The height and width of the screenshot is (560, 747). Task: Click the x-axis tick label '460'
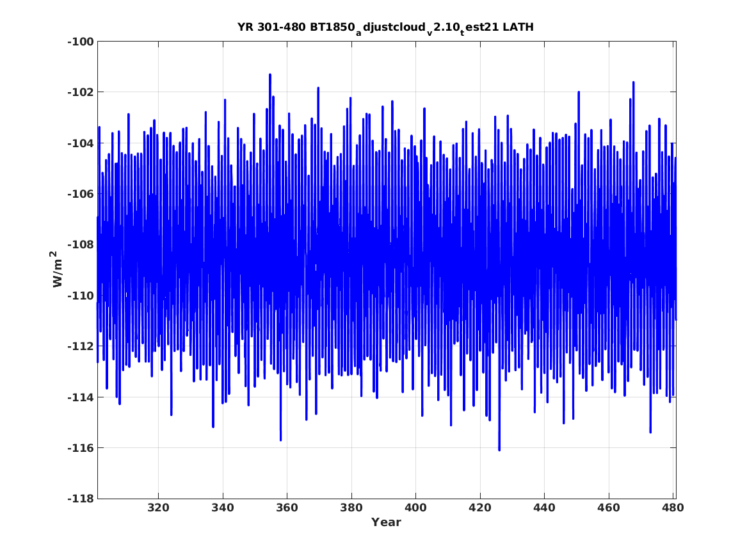[x=608, y=508]
